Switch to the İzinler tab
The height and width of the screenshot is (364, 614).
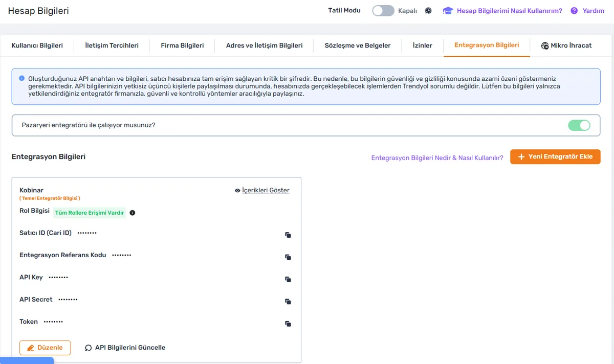coord(423,45)
